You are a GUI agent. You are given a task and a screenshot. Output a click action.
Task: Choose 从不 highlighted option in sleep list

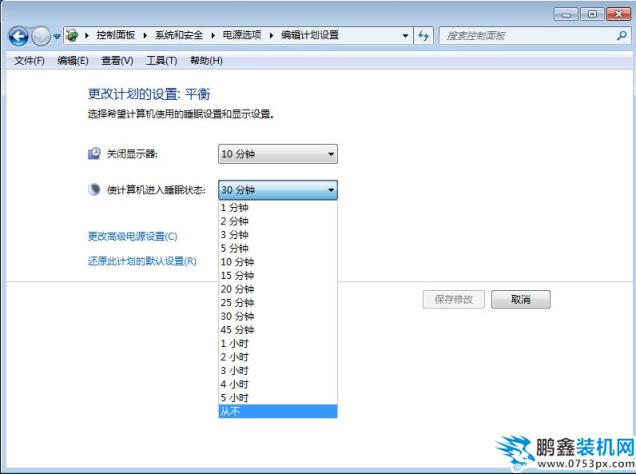pyautogui.click(x=278, y=412)
